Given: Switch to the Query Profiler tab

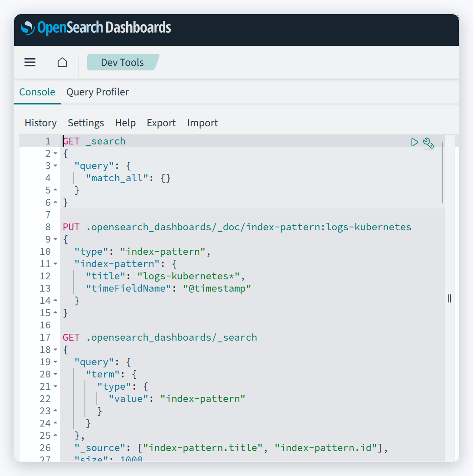Looking at the screenshot, I should tap(98, 92).
